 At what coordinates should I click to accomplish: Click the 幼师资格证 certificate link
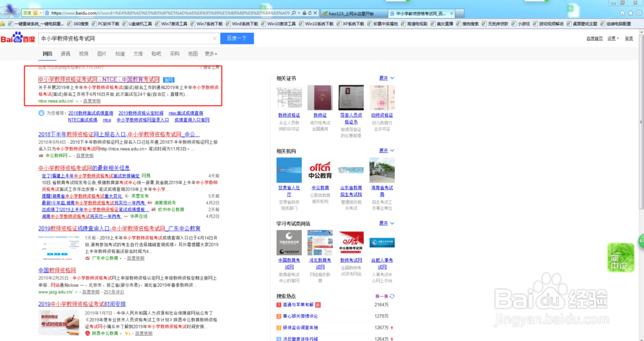(x=382, y=115)
